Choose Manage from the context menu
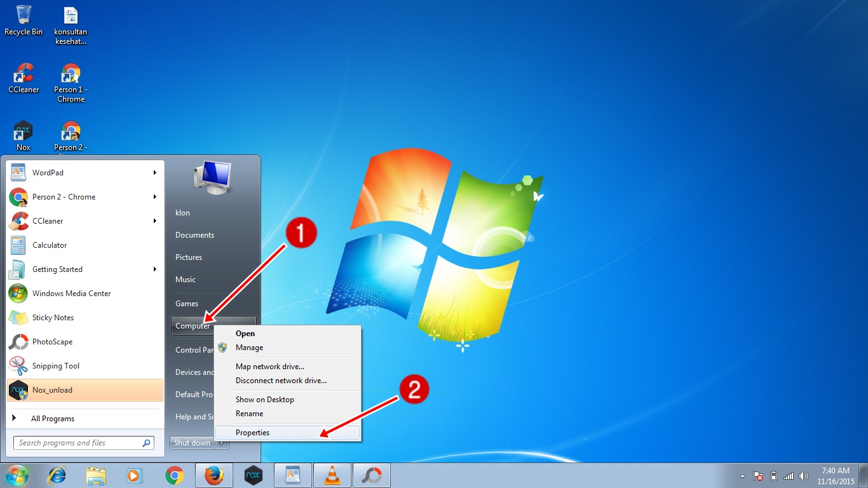 pyautogui.click(x=288, y=348)
